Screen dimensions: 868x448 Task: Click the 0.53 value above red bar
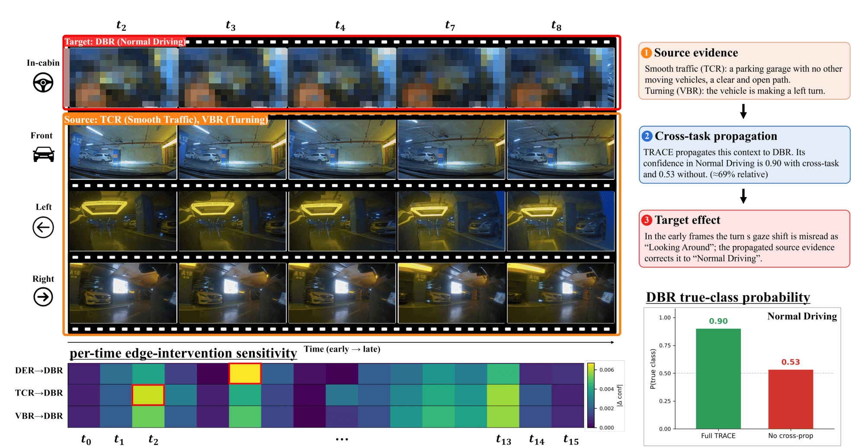tap(791, 362)
